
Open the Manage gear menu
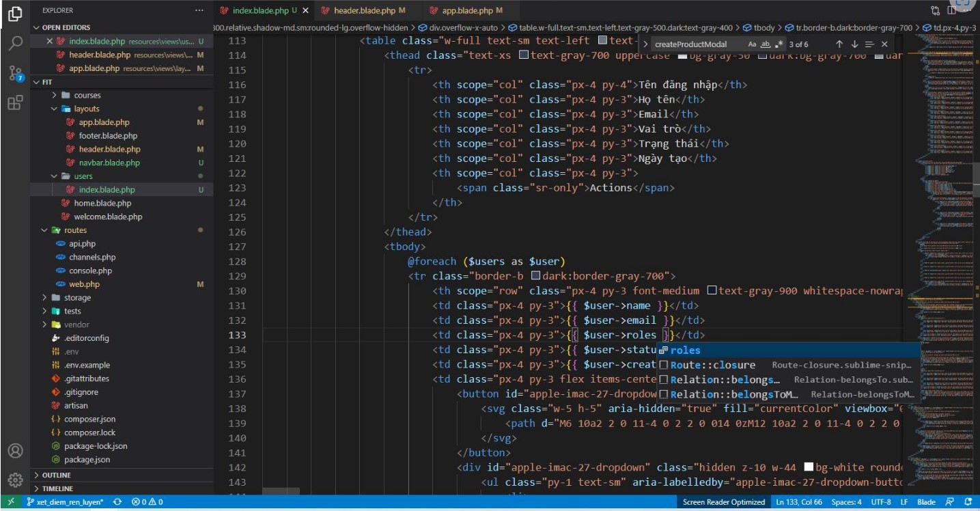pos(15,480)
